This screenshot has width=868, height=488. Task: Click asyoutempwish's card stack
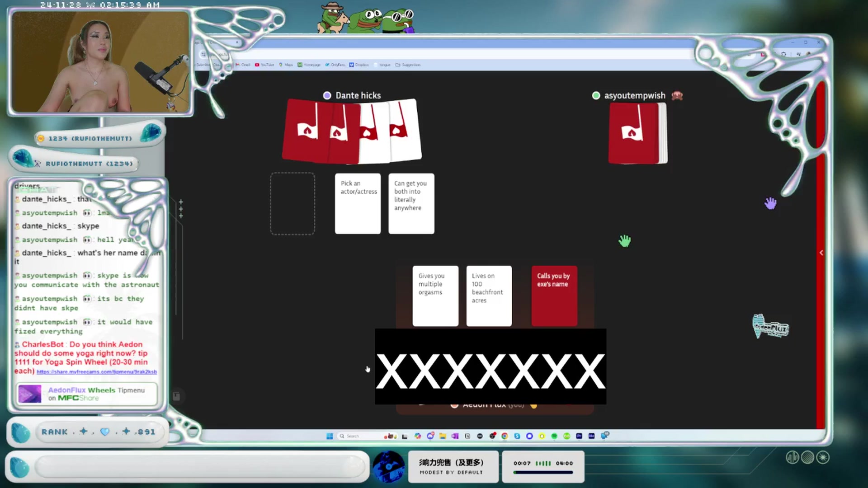click(637, 133)
